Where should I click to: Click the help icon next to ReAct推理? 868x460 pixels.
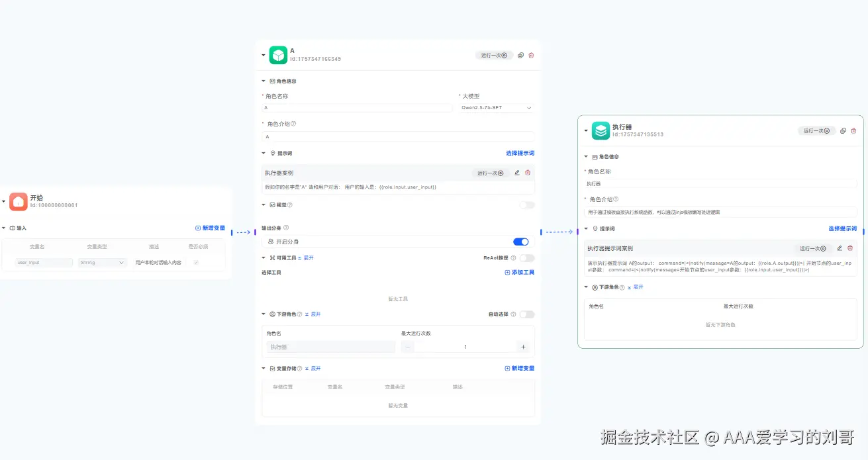513,258
